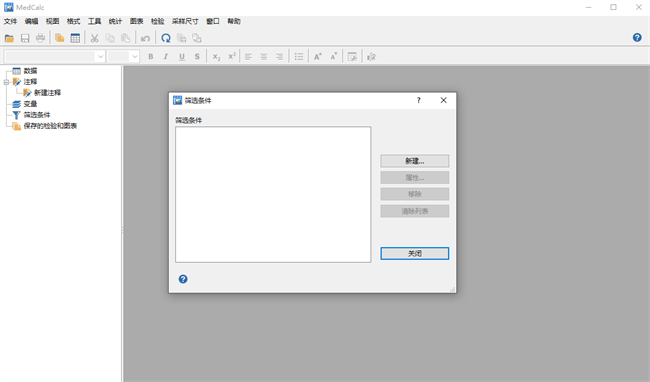Select 新建注释 tree item
The width and height of the screenshot is (650, 382).
click(x=47, y=93)
